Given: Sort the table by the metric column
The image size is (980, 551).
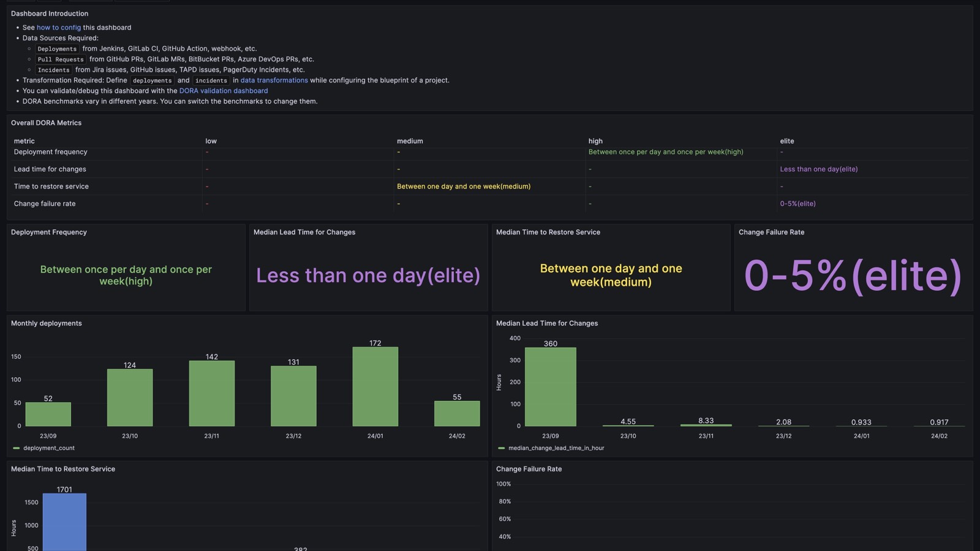Looking at the screenshot, I should 24,141.
